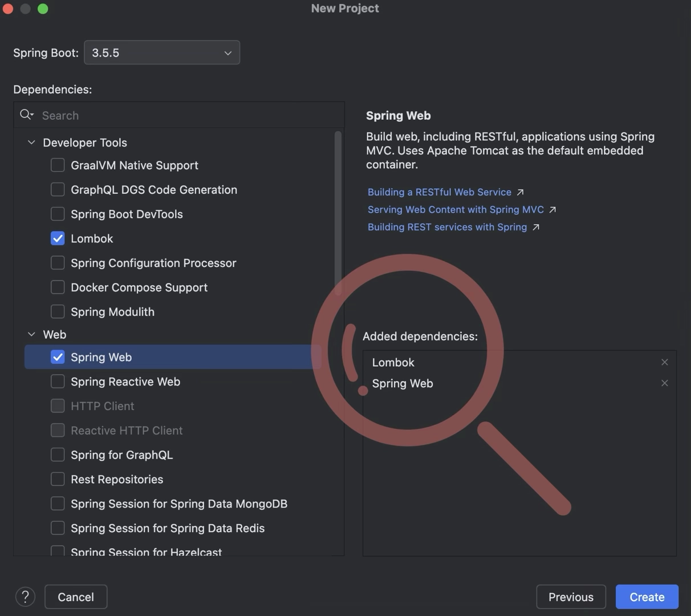Open the Spring Boot version dropdown
Screen dimensions: 691x616
[162, 52]
